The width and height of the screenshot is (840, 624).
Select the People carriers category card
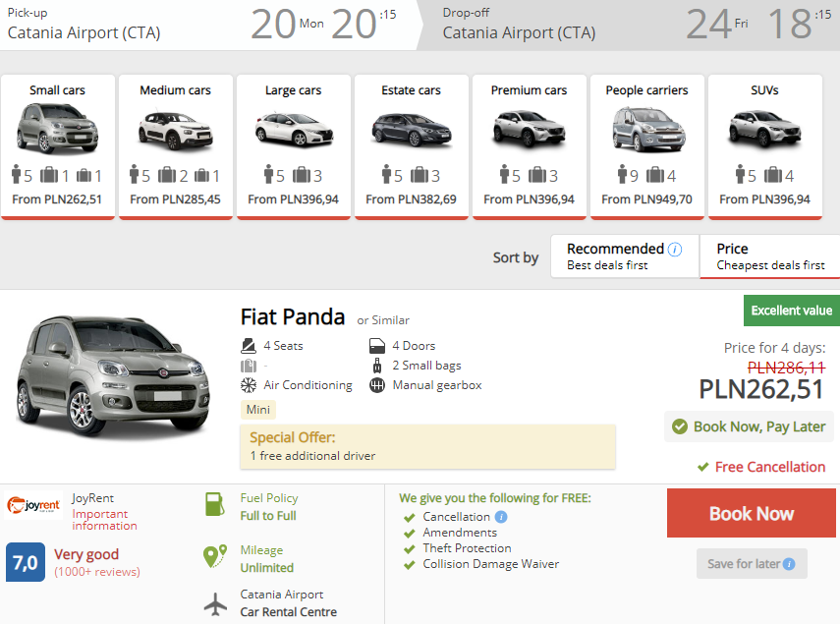[647, 146]
